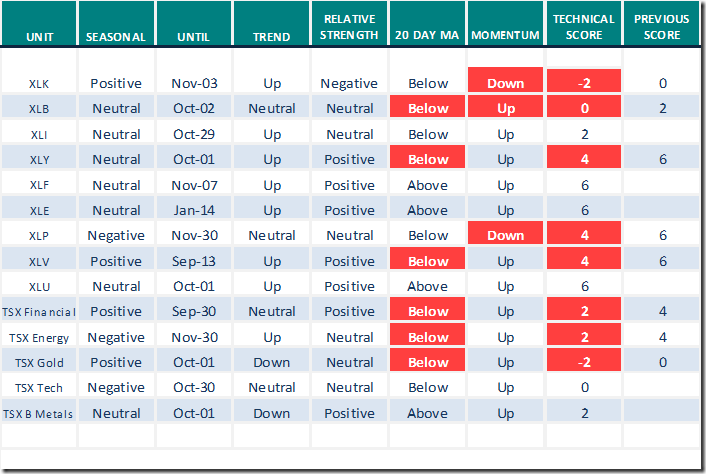The height and width of the screenshot is (474, 706).
Task: Select the XLE row label
Action: (x=40, y=210)
